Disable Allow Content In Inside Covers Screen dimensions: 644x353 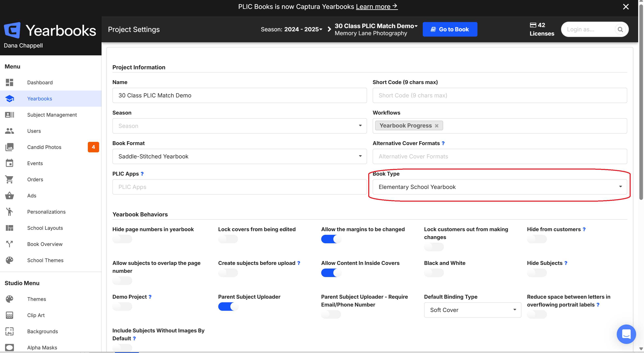point(331,273)
